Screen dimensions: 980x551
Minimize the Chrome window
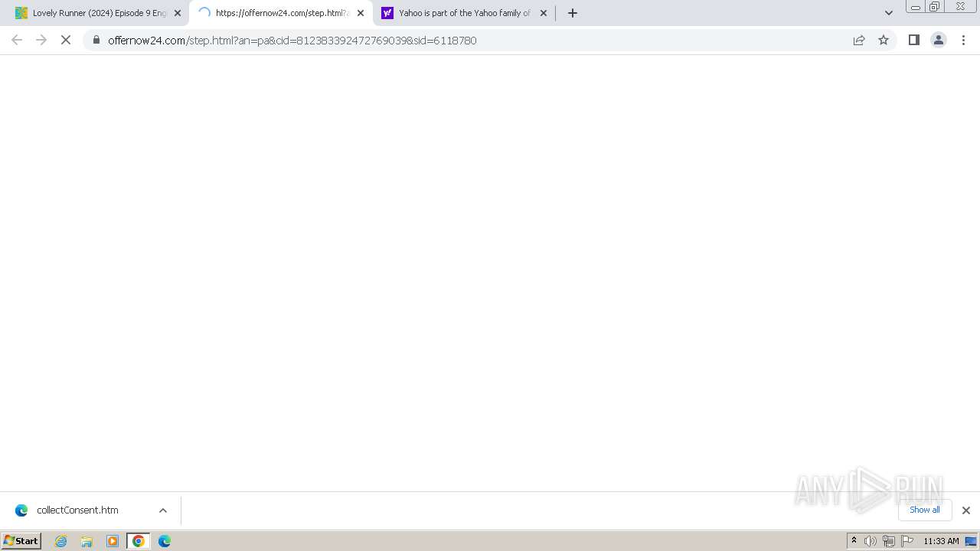coord(915,7)
